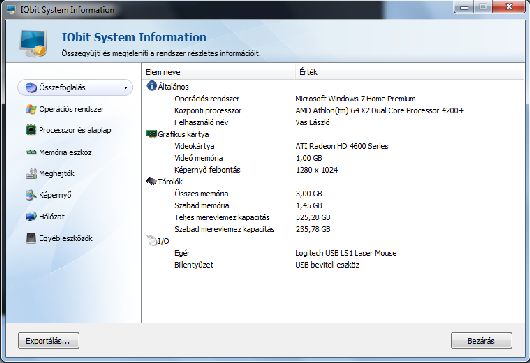Click the 1,00 GB video memory value
This screenshot has height=363, width=530.
pos(309,158)
